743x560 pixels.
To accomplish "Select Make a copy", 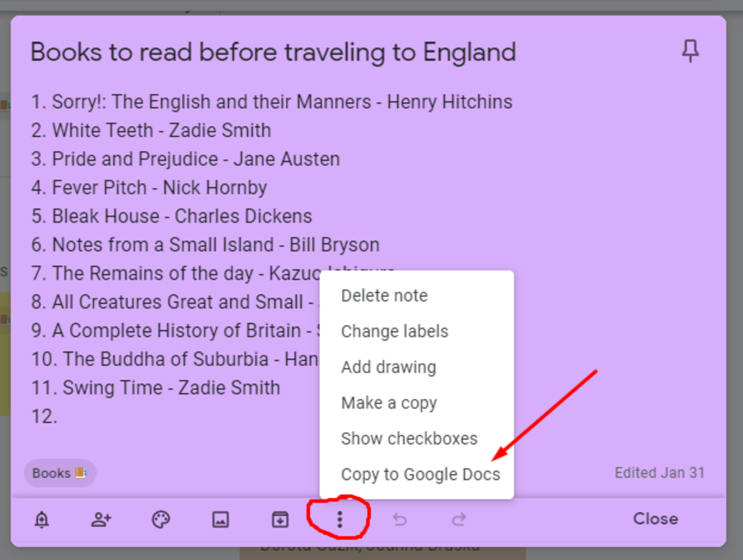I will tap(389, 403).
